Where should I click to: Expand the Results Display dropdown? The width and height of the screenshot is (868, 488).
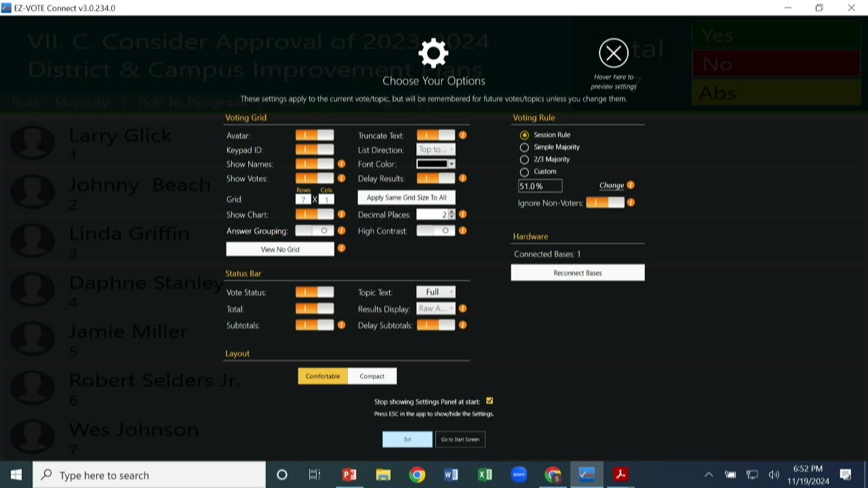click(x=436, y=308)
